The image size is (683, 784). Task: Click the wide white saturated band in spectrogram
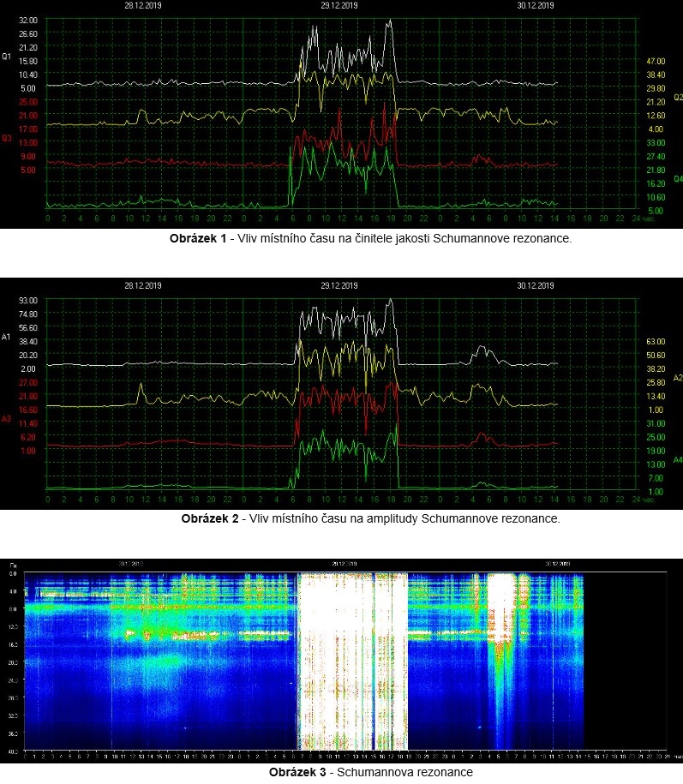(351, 660)
